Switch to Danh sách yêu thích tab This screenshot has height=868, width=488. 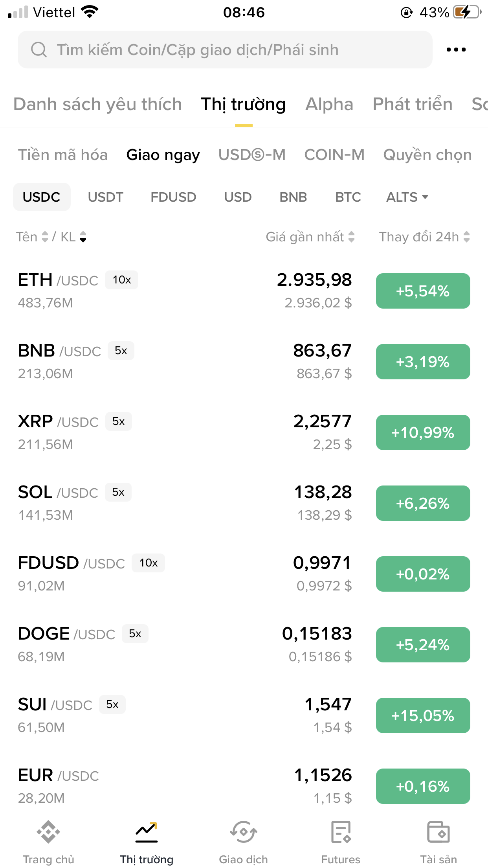[x=97, y=104]
